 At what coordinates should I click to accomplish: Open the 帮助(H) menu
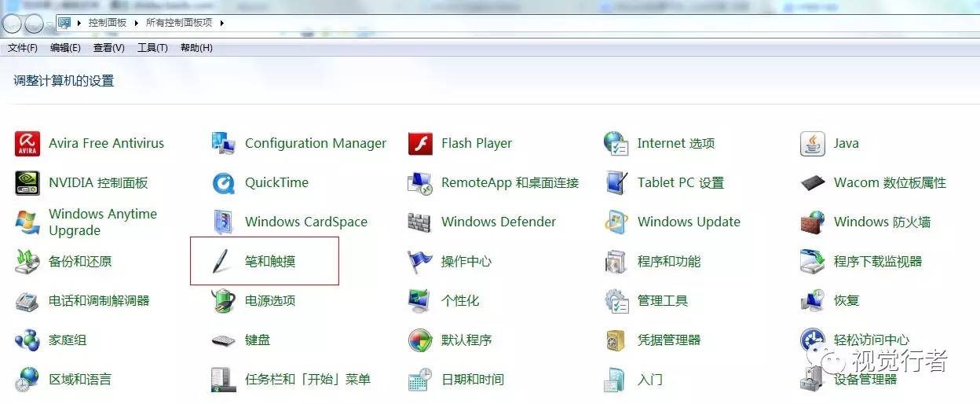point(196,48)
